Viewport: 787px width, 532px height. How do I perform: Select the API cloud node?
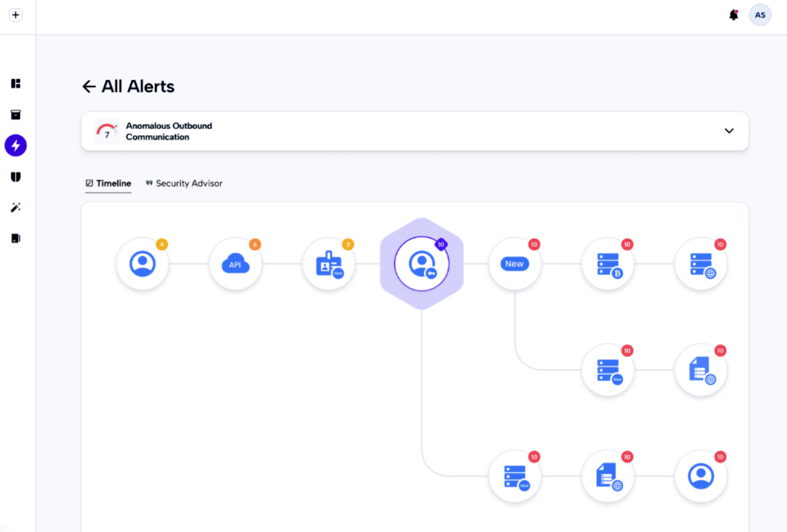(x=235, y=264)
